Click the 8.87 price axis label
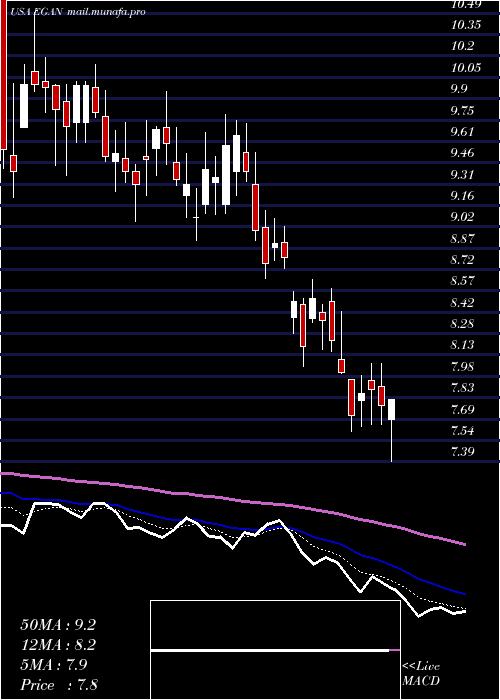Screen dimensions: 500x700 (462, 238)
